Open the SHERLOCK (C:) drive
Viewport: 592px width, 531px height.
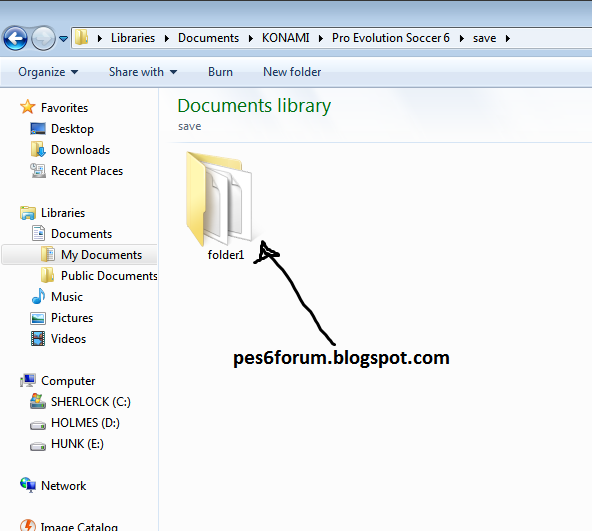[x=91, y=401]
